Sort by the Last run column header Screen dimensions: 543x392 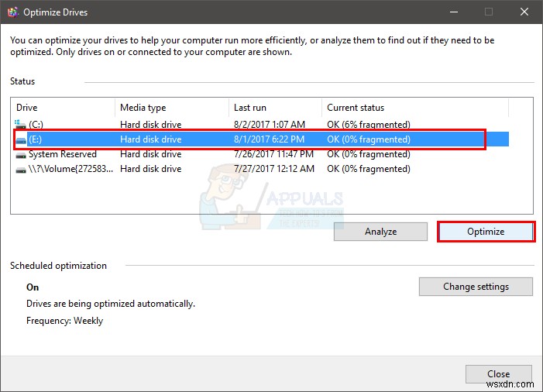coord(275,108)
